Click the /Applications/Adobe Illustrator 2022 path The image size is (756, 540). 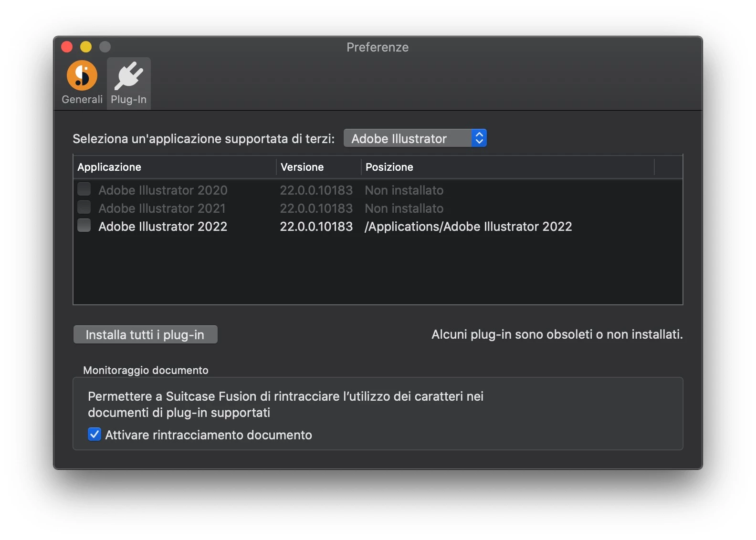tap(468, 227)
